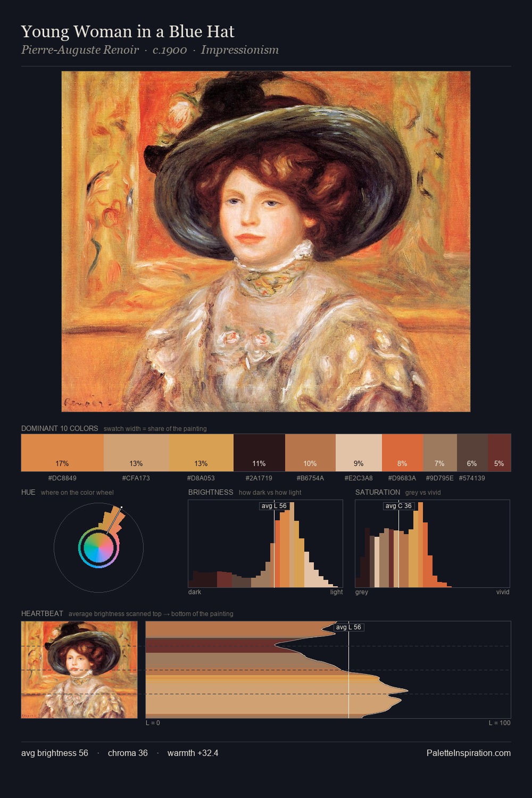The height and width of the screenshot is (798, 532).
Task: Click the large Renoir painting image
Action: (266, 242)
